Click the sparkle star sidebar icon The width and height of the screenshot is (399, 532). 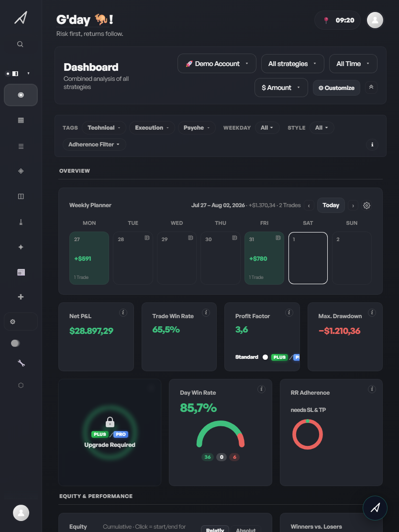click(21, 247)
